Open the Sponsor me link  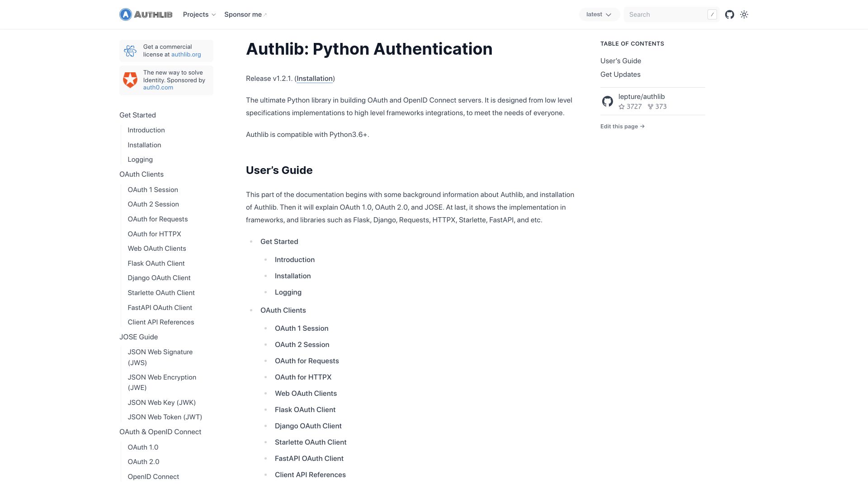click(245, 14)
